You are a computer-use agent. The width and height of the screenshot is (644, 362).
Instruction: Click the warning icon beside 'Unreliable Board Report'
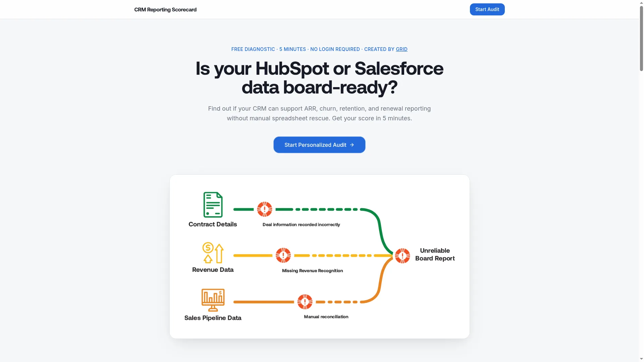(402, 256)
